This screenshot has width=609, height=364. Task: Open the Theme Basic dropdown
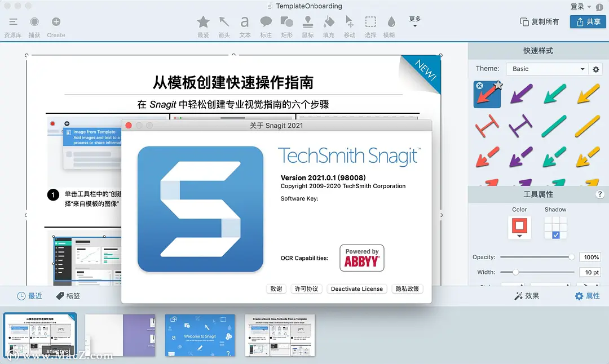[x=548, y=69]
